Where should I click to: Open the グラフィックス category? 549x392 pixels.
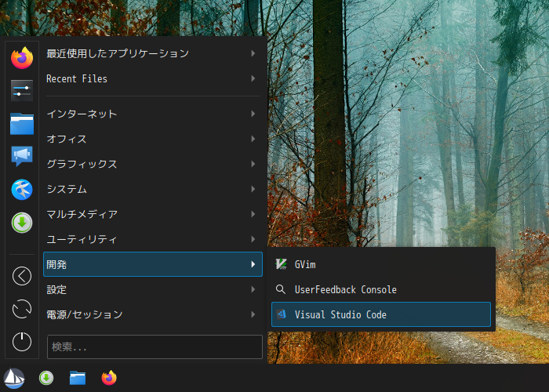pyautogui.click(x=153, y=164)
